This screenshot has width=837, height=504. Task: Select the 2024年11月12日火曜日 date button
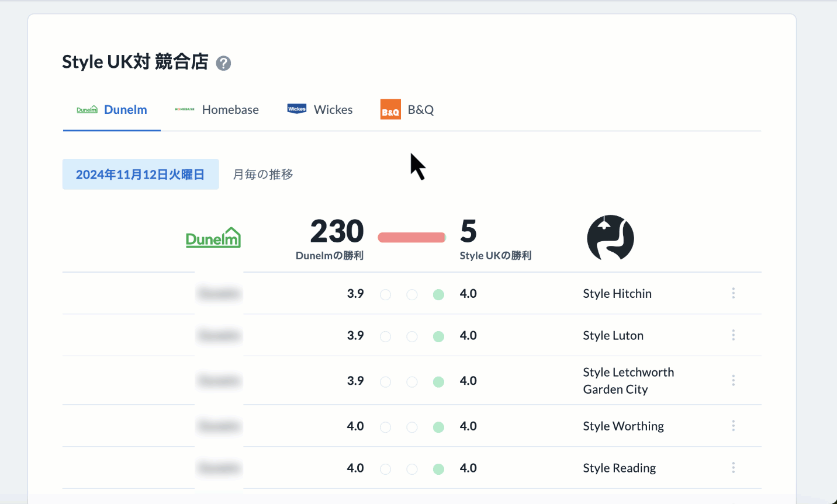point(140,174)
